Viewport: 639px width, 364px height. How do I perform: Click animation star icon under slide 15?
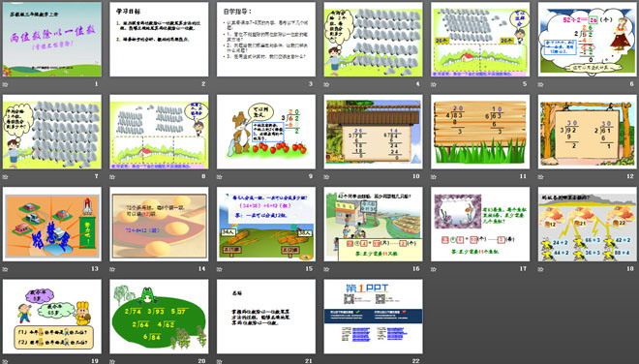coord(220,269)
